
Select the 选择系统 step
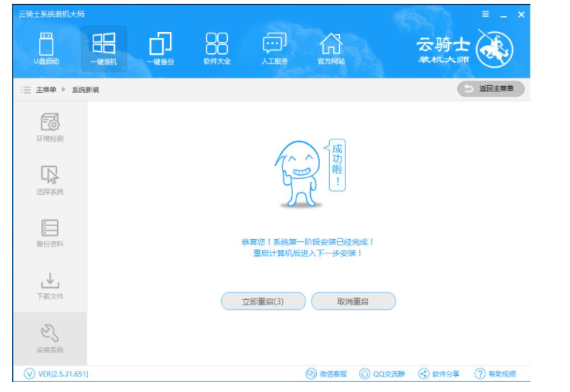pos(50,180)
